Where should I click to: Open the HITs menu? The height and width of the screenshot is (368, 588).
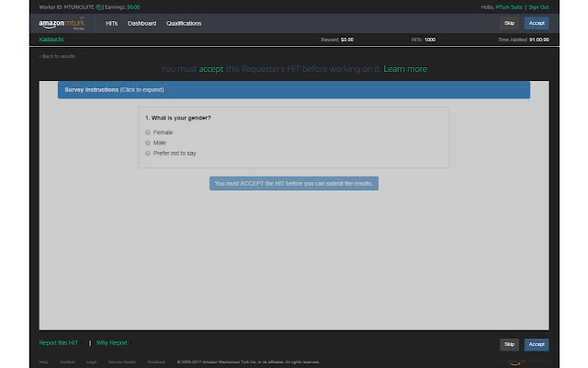111,23
